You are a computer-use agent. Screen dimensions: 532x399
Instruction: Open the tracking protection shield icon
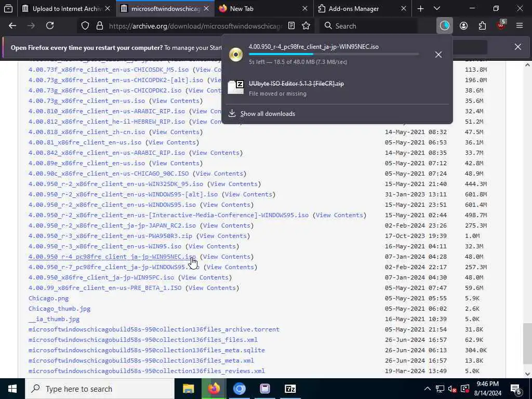(85, 26)
